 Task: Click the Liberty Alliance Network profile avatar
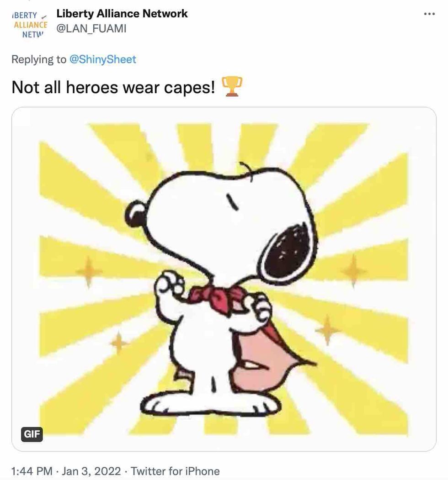click(30, 25)
